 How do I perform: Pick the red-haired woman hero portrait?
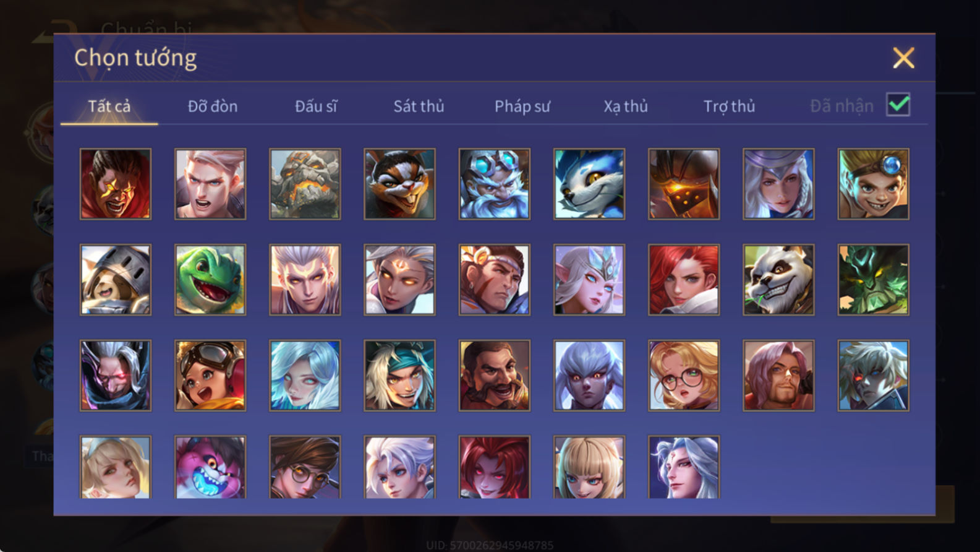684,280
